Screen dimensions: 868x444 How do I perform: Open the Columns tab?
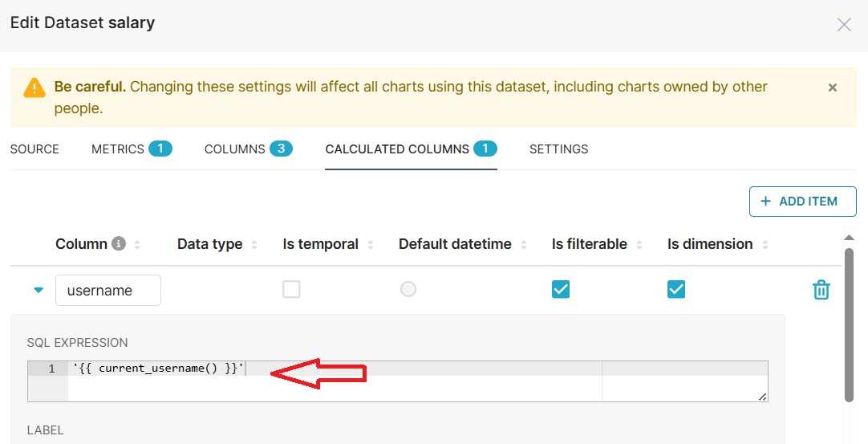248,149
